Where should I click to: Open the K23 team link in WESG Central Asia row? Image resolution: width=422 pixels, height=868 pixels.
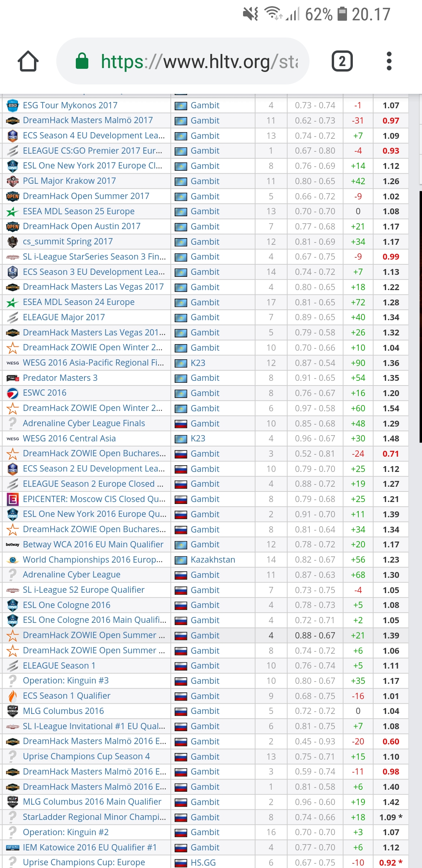pos(198,438)
